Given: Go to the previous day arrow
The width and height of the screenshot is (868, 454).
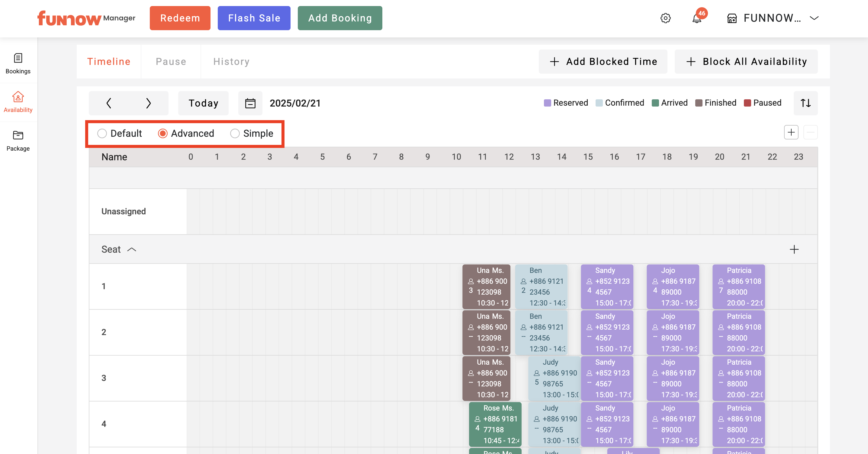Looking at the screenshot, I should point(108,103).
